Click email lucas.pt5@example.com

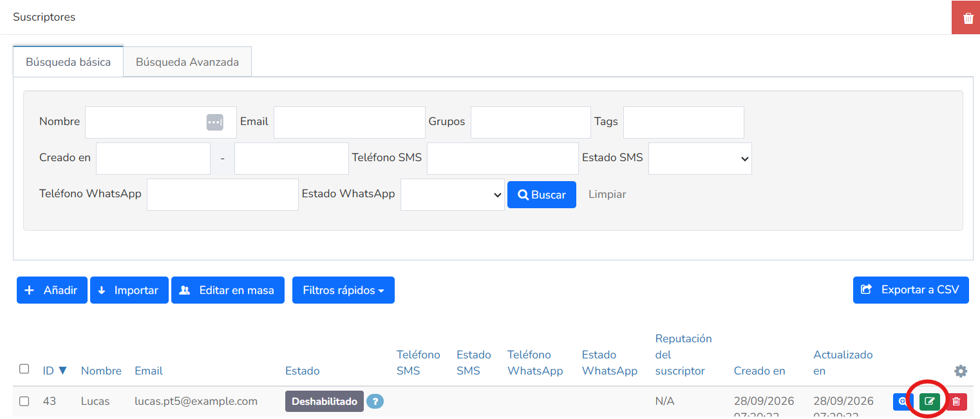[196, 402]
